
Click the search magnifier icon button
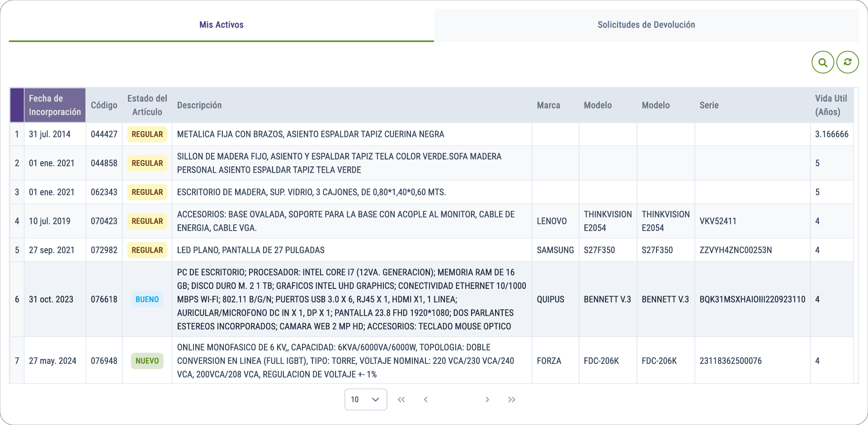tap(823, 62)
